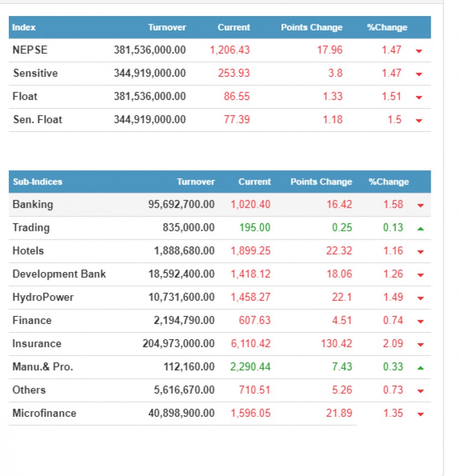Click Hotels current value 1,899.25
The width and height of the screenshot is (459, 476).
[251, 251]
